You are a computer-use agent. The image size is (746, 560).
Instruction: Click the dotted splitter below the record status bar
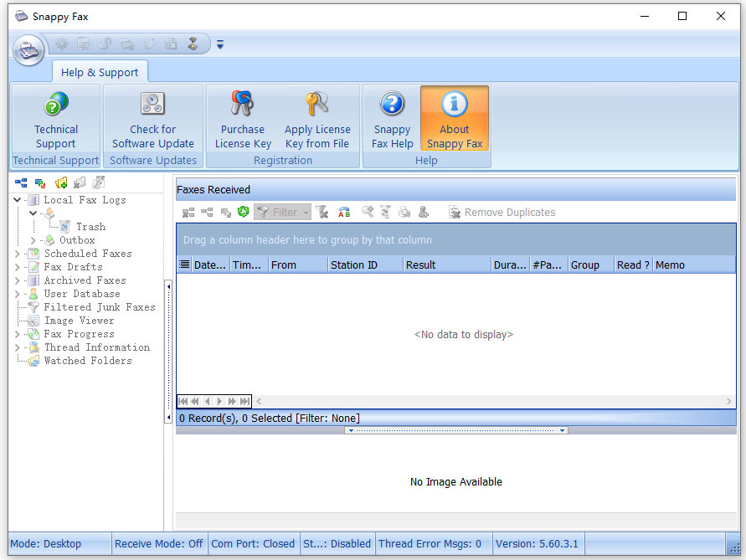pos(455,430)
